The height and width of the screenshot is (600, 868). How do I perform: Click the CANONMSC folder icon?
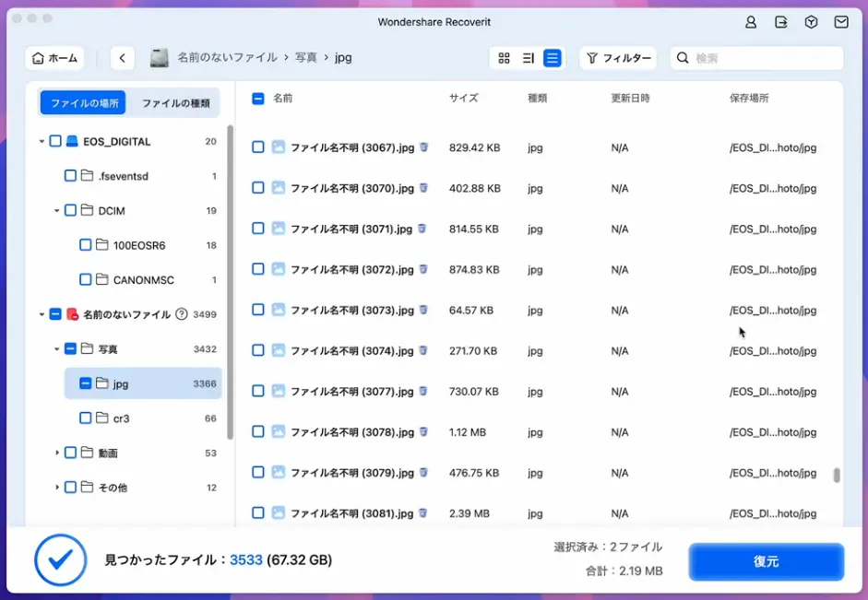[x=101, y=280]
